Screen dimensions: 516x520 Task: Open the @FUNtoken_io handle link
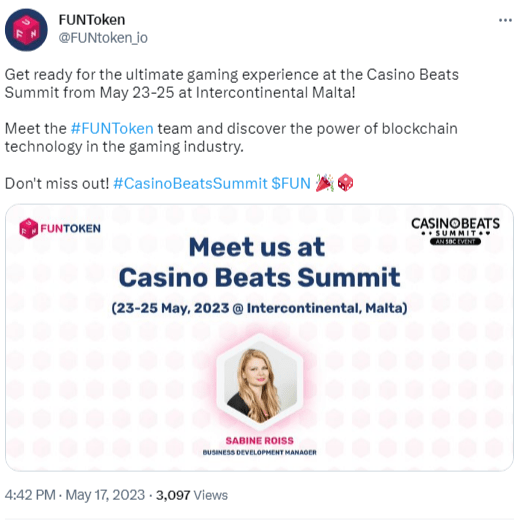[103, 38]
